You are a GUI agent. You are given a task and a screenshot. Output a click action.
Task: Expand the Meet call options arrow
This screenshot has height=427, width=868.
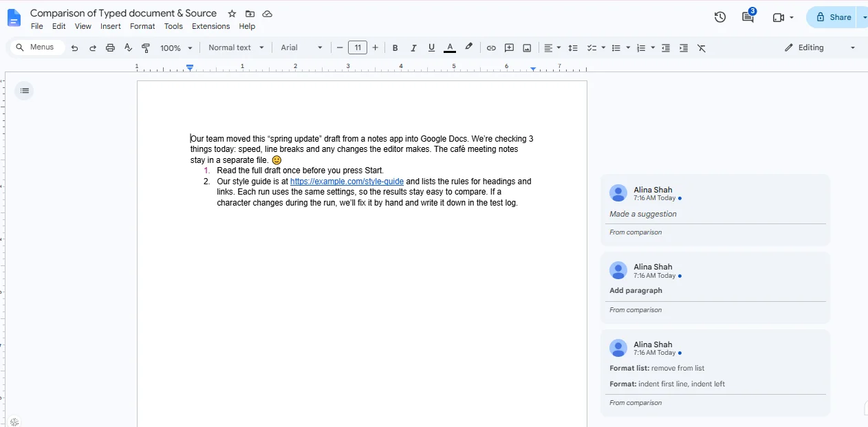(792, 18)
